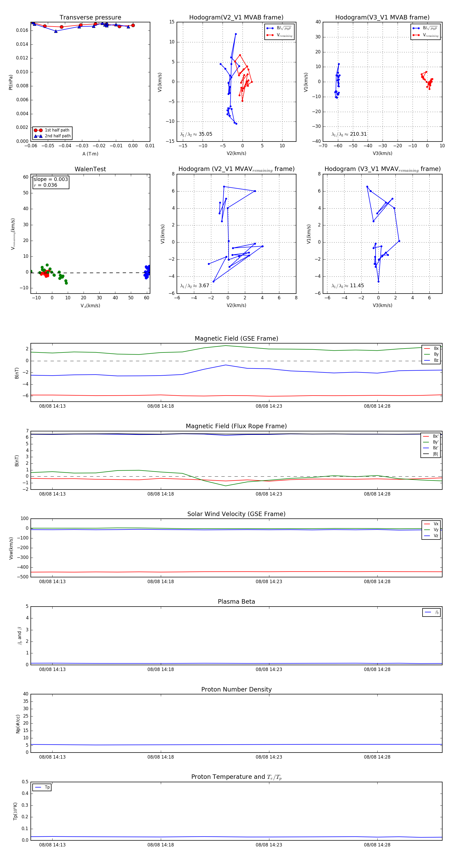Click the 'WalenTest' plot title
Screen dimensions: 473x868
click(x=90, y=169)
